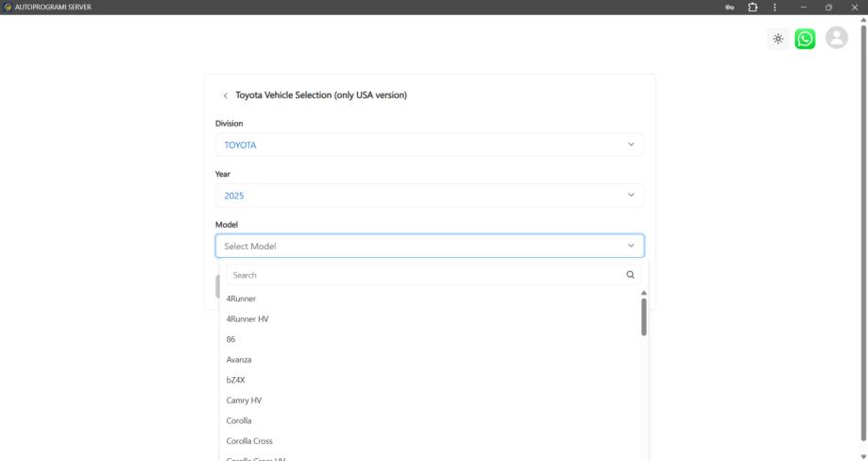This screenshot has width=868, height=461.
Task: Click the model list scrollbar thumb
Action: [644, 316]
